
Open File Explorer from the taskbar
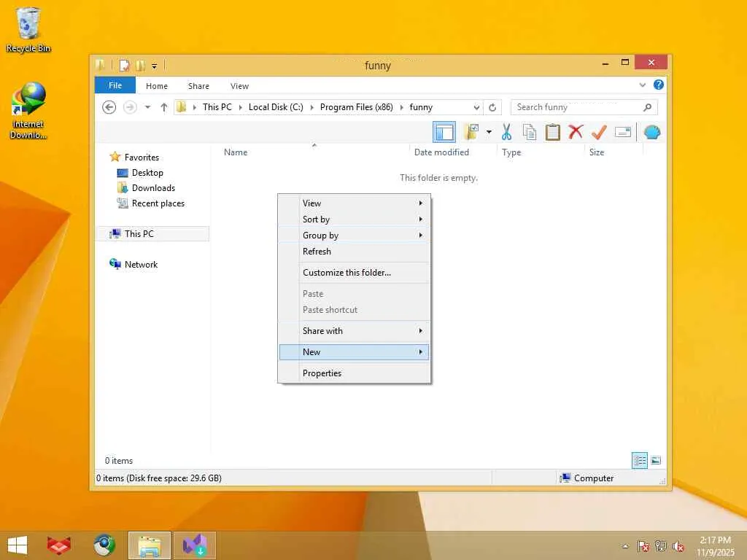click(x=149, y=545)
